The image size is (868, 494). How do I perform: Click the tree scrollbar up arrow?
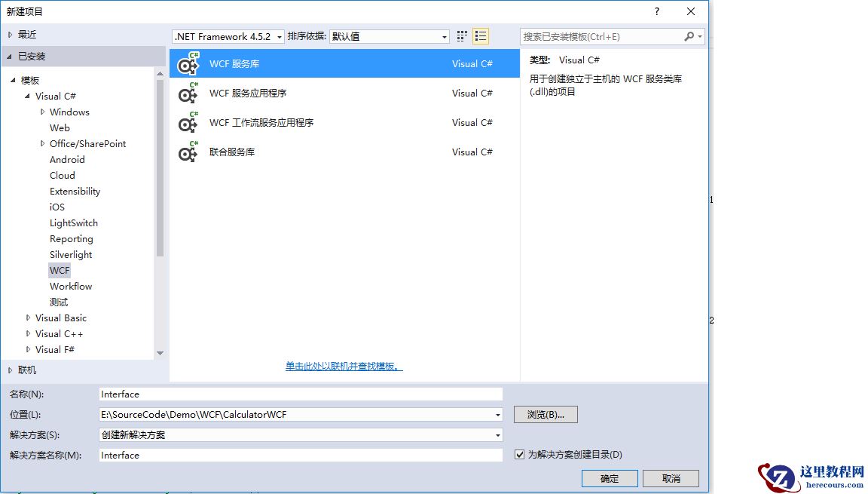(160, 74)
